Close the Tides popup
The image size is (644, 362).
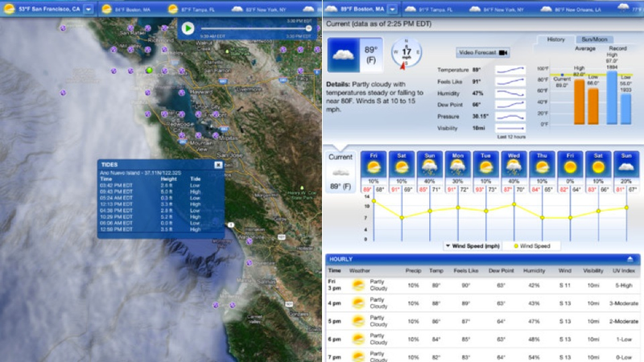(218, 165)
